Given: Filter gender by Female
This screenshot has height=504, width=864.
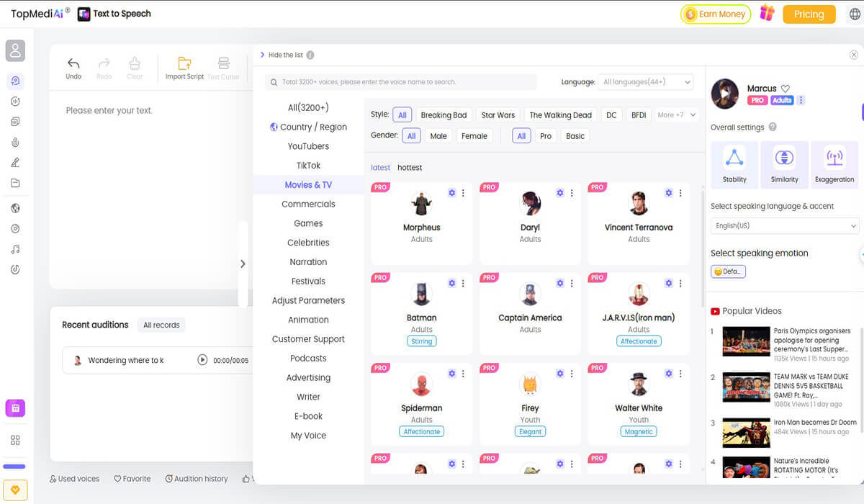Looking at the screenshot, I should click(x=474, y=136).
